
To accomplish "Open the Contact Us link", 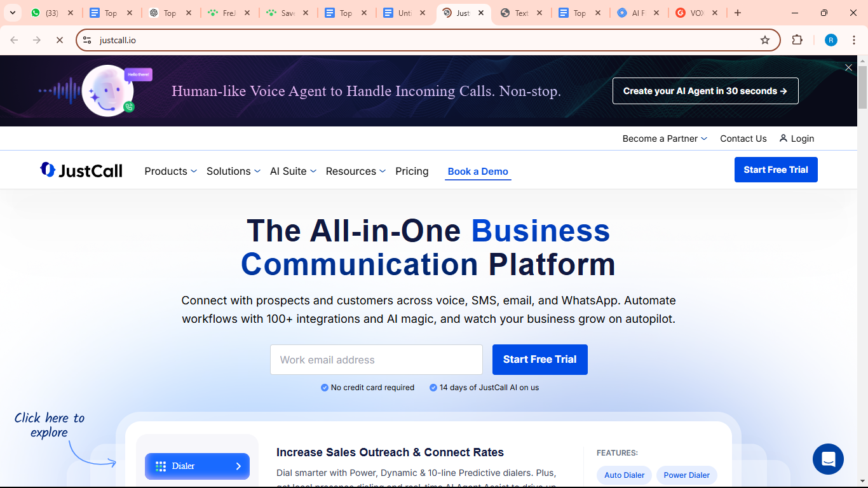I will click(743, 139).
